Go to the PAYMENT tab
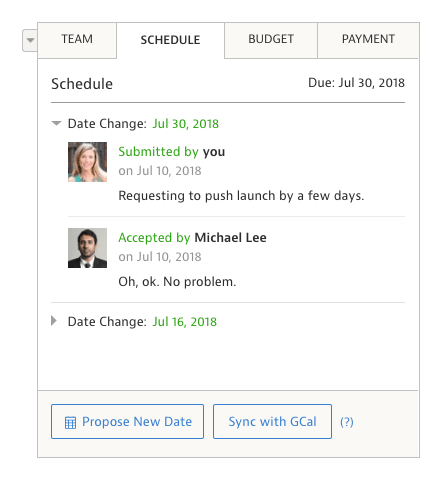The width and height of the screenshot is (442, 480). [x=368, y=40]
